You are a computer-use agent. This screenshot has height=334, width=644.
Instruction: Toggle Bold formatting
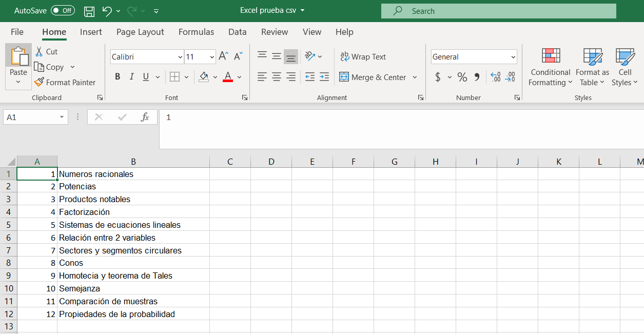(x=118, y=77)
